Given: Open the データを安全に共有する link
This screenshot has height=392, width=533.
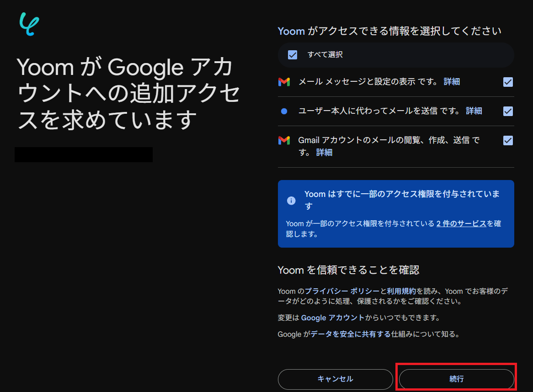Looking at the screenshot, I should 351,334.
